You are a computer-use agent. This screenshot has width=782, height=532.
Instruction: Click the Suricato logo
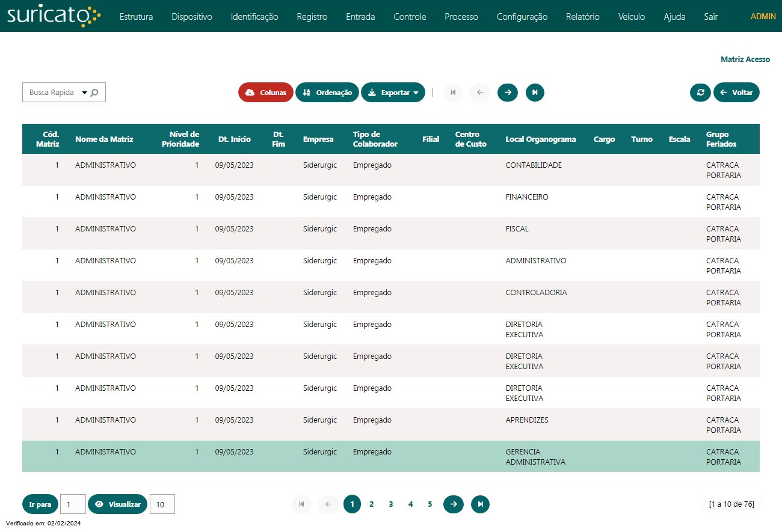(x=53, y=16)
